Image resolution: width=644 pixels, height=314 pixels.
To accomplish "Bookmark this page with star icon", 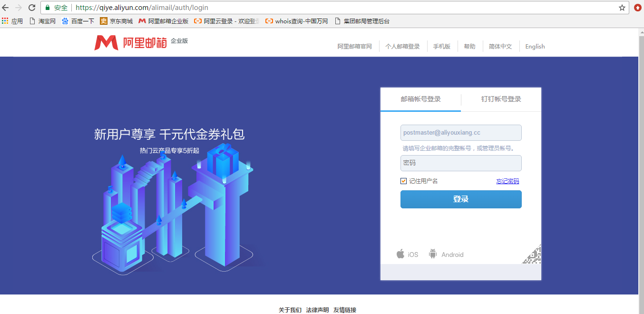I will pos(622,8).
